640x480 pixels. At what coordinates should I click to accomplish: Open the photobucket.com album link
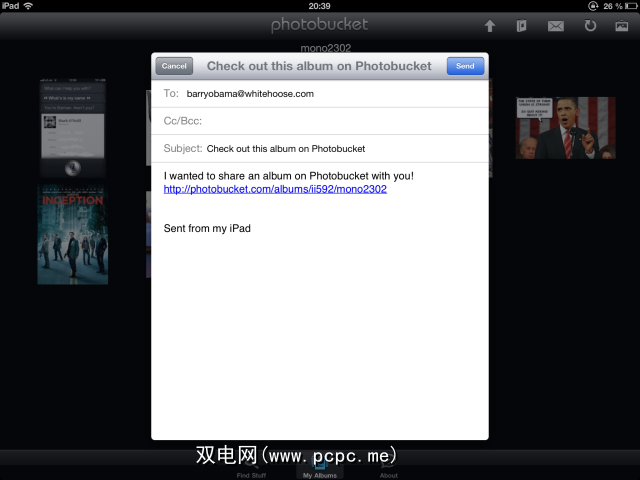[275, 189]
